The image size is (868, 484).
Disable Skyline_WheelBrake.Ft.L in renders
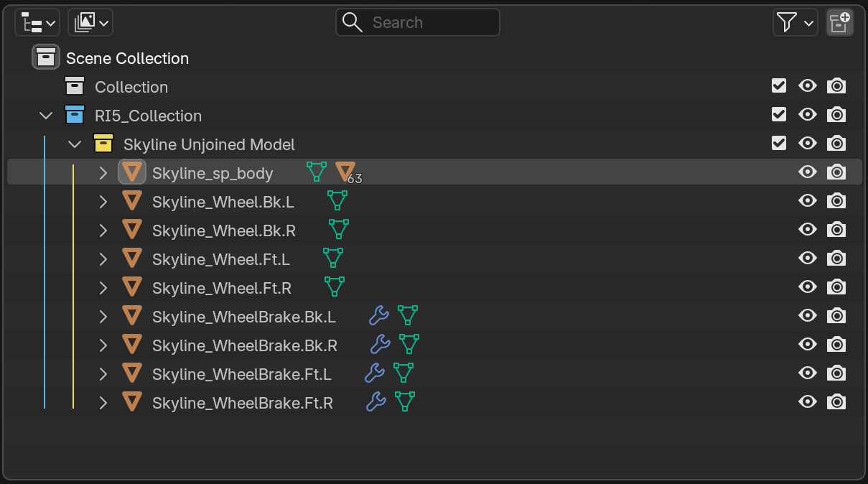(x=836, y=373)
